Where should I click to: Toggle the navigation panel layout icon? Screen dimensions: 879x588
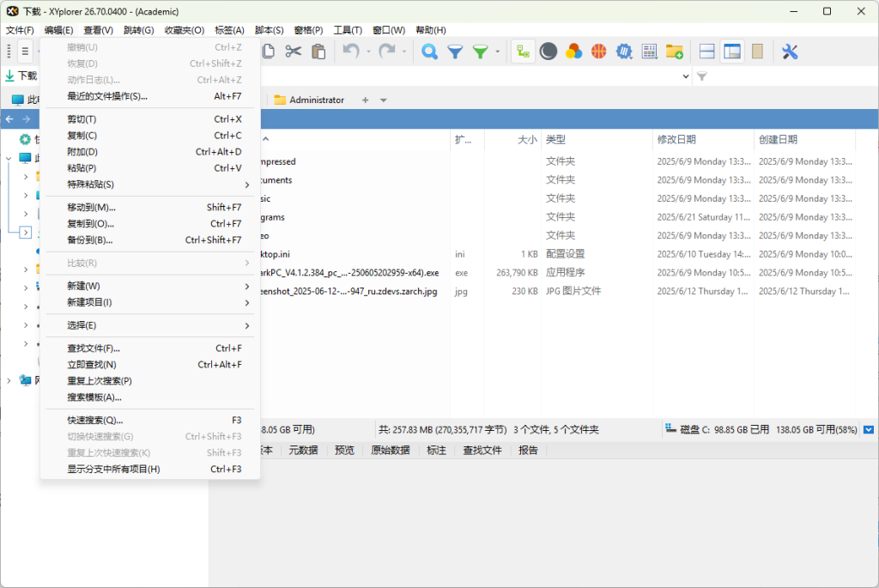(x=731, y=52)
